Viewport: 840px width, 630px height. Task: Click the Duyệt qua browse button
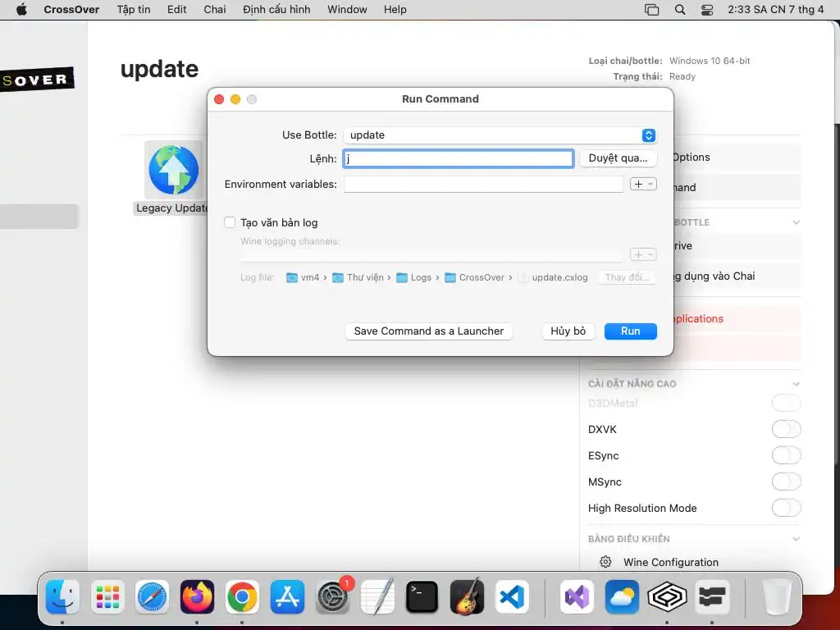click(619, 158)
